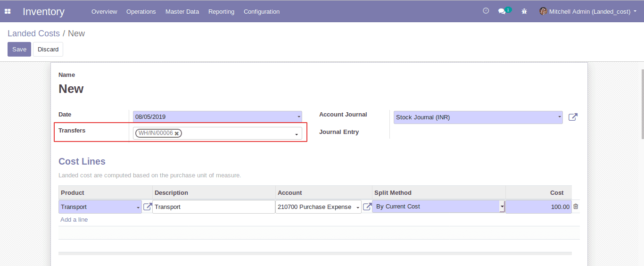
Task: Click the page vertical scrollbar
Action: tap(642, 104)
